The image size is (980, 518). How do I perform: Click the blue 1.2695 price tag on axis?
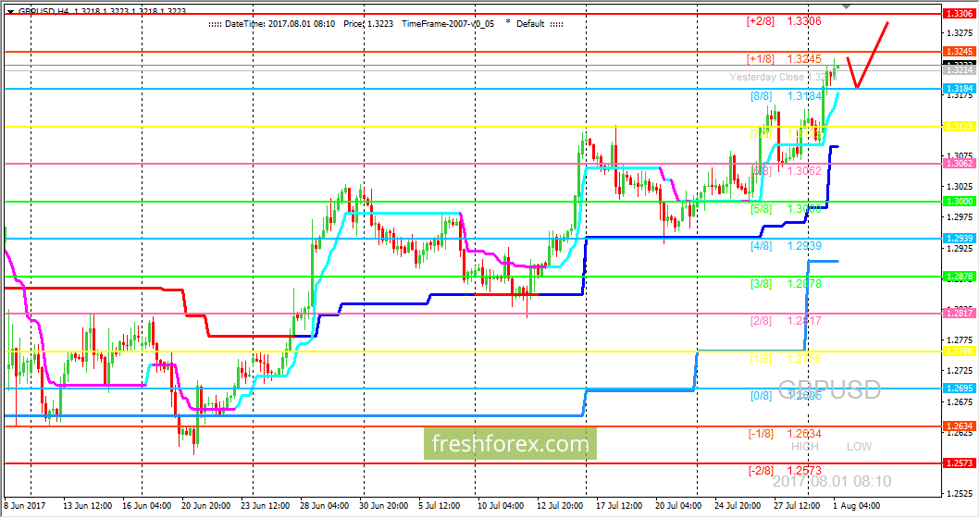[x=959, y=388]
